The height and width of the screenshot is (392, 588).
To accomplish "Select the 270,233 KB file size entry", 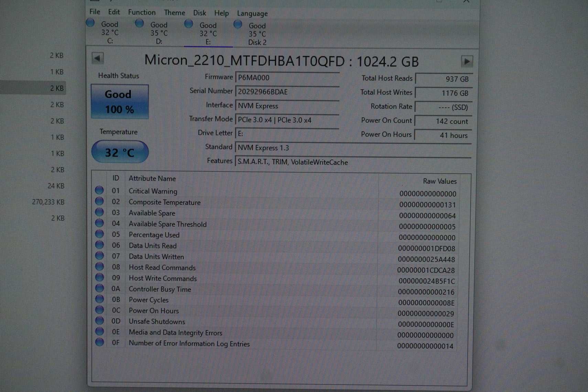I will [48, 202].
